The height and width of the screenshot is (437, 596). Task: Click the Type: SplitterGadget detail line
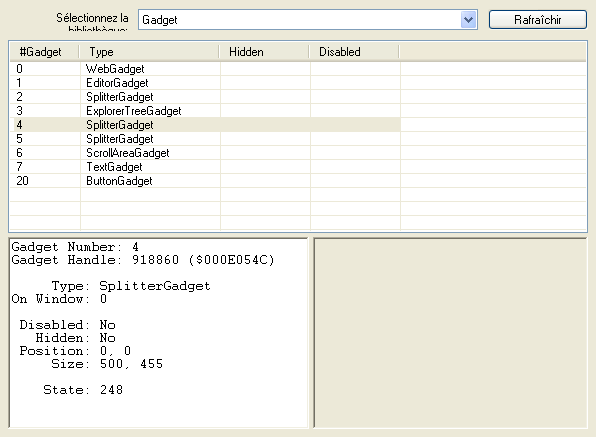[x=131, y=286]
